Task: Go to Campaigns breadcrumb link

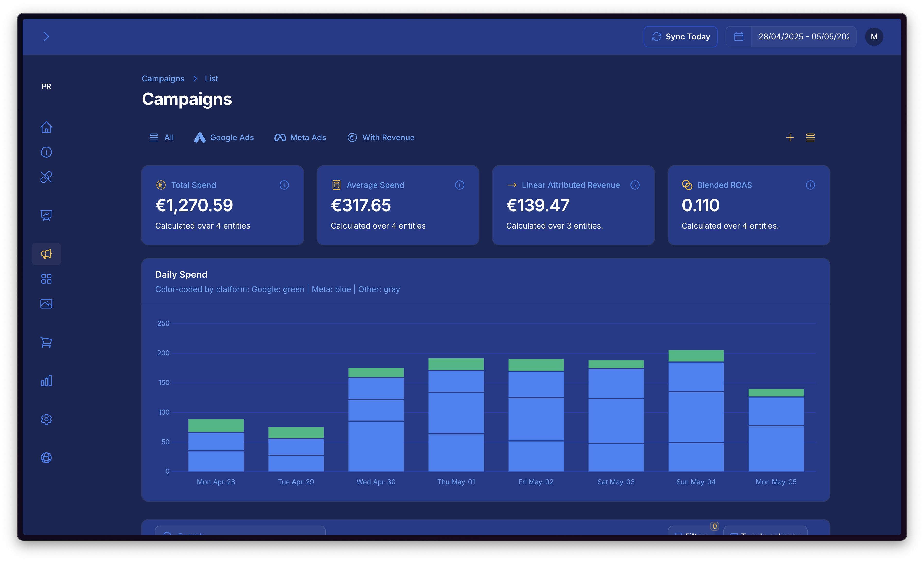Action: pos(163,78)
